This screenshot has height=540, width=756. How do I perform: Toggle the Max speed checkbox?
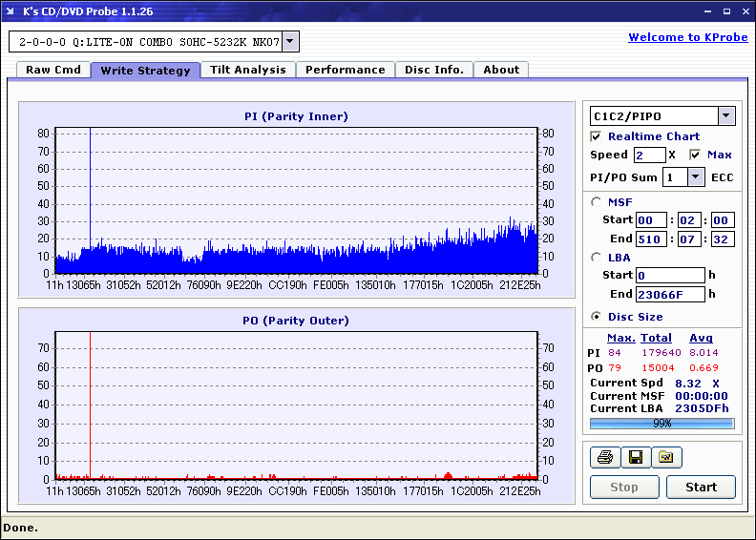[695, 155]
